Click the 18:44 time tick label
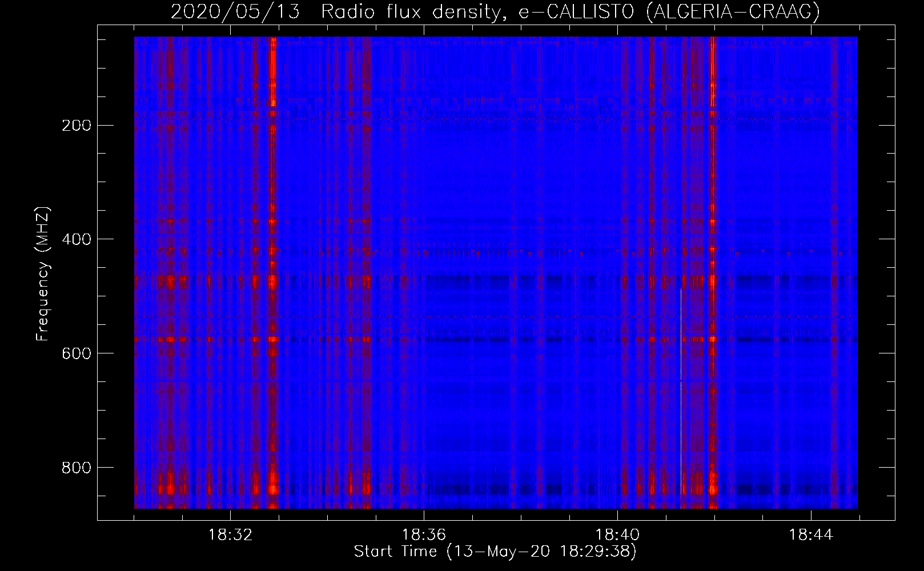This screenshot has width=924, height=571. point(811,535)
